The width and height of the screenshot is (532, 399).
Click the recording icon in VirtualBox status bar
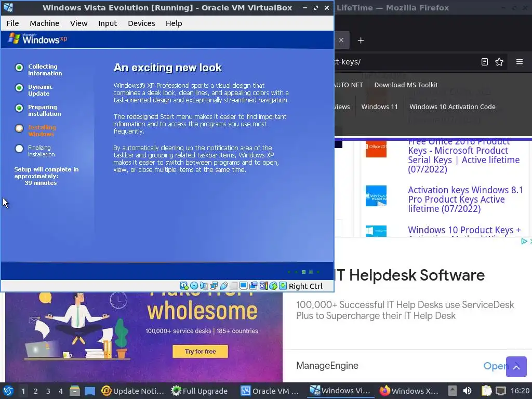pos(253,286)
